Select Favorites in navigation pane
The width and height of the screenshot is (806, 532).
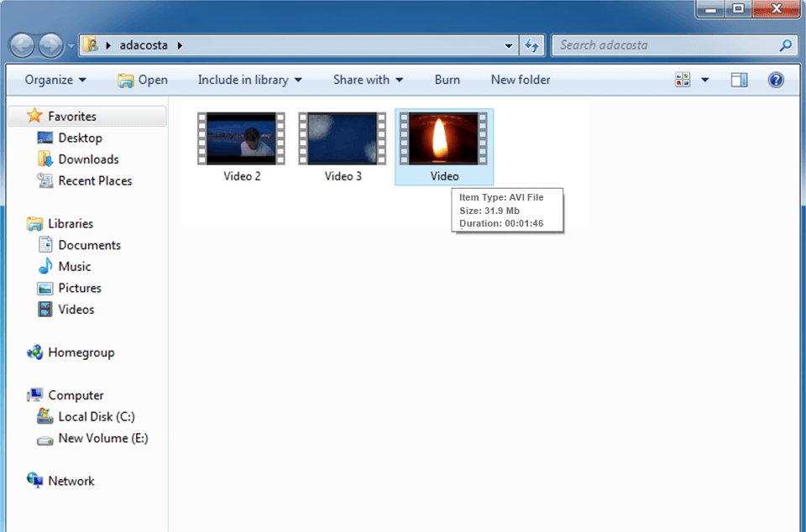click(x=88, y=116)
